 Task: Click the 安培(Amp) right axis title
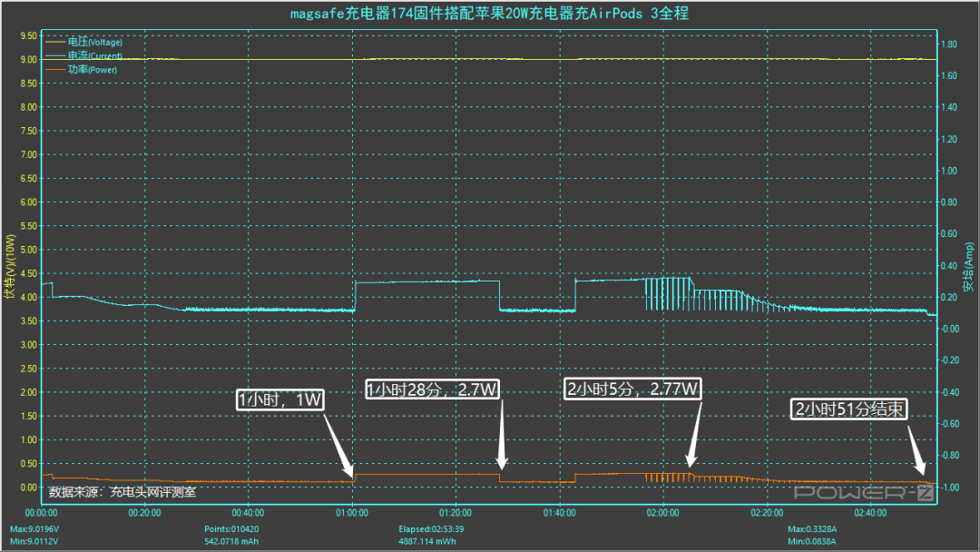[969, 267]
